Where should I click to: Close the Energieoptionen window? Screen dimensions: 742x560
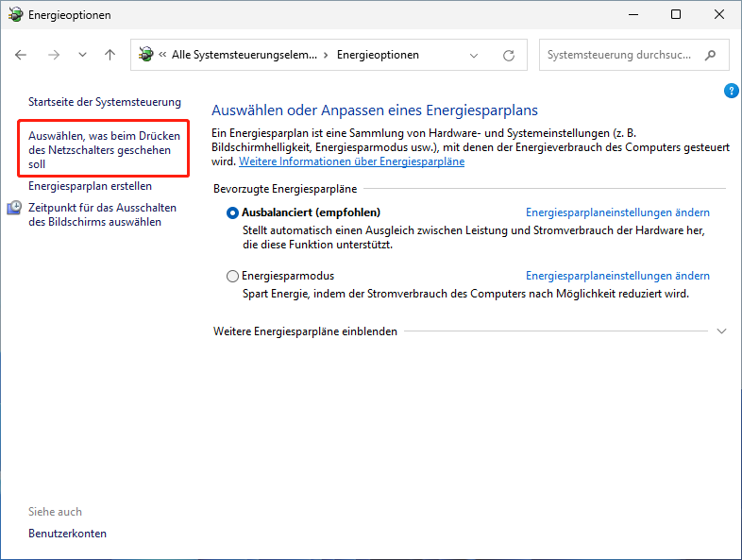click(x=718, y=15)
